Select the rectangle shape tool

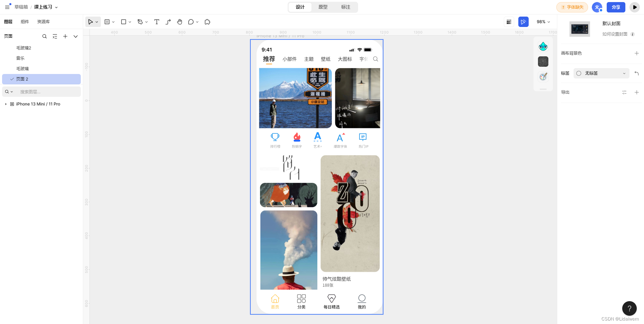click(124, 22)
